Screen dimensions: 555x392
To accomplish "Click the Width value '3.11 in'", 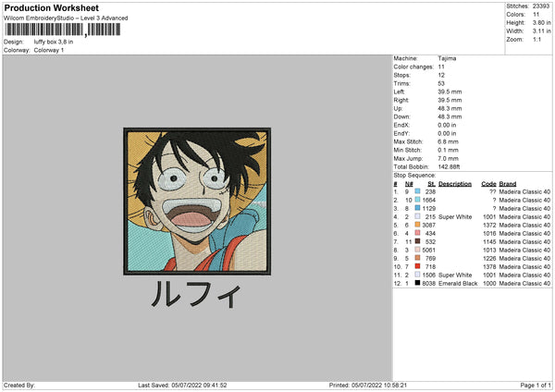I will click(541, 31).
